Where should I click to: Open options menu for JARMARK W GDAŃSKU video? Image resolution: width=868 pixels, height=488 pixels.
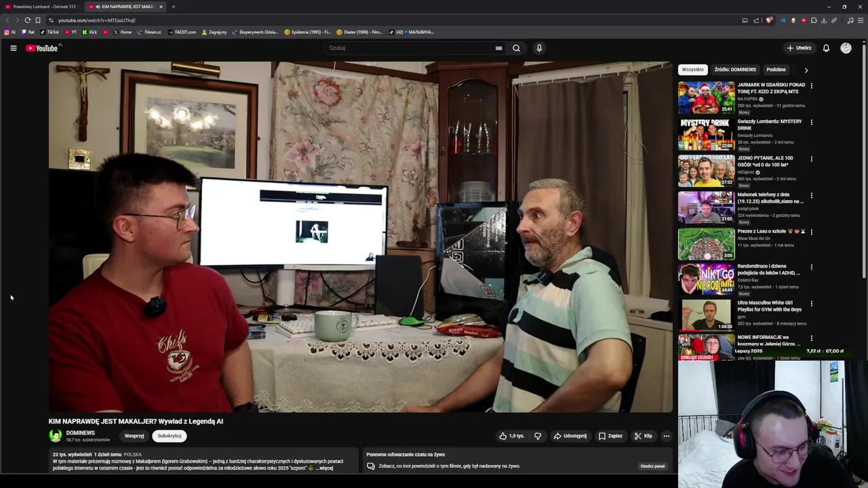pos(811,86)
